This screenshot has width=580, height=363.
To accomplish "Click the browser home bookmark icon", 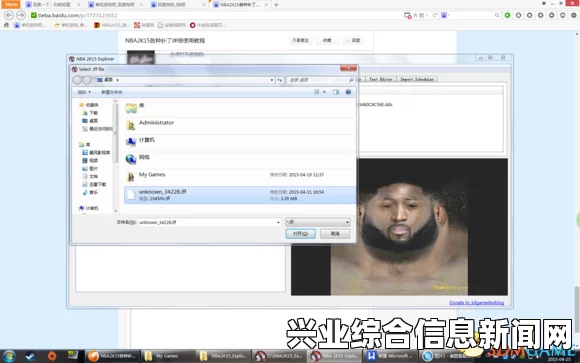I will 6,25.
